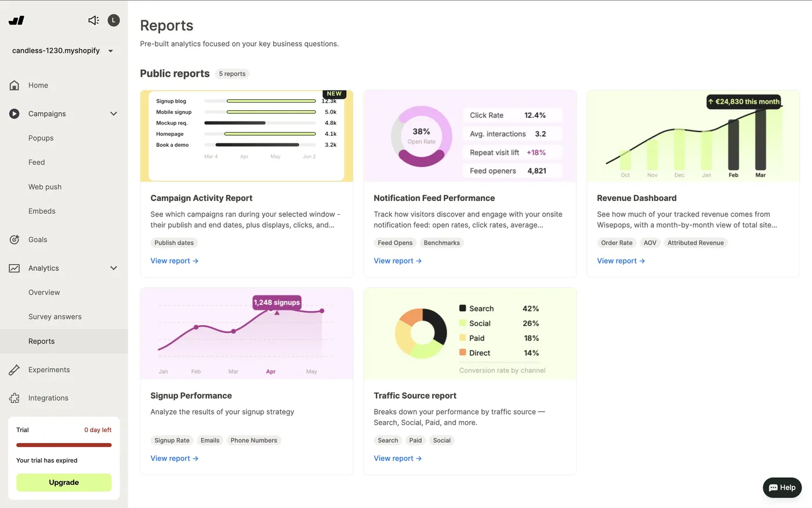The image size is (812, 508).
Task: Select Reports in sidebar
Action: coord(64,341)
